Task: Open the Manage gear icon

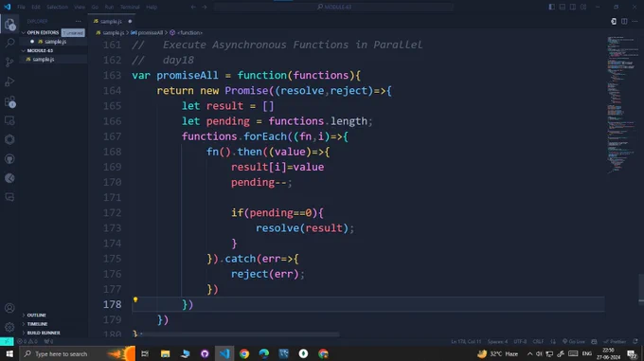Action: coord(9,327)
